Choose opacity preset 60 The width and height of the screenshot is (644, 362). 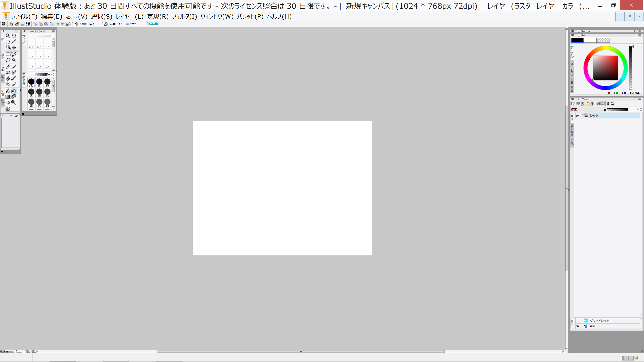coord(47,103)
